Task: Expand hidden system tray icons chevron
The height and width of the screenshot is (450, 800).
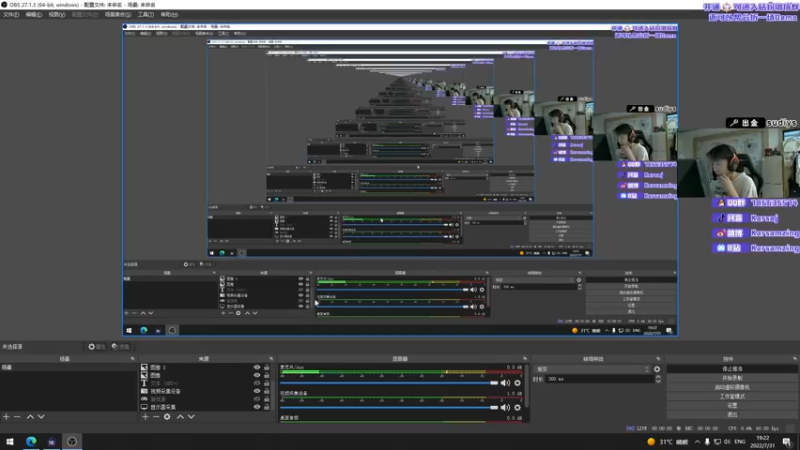Action: [697, 441]
